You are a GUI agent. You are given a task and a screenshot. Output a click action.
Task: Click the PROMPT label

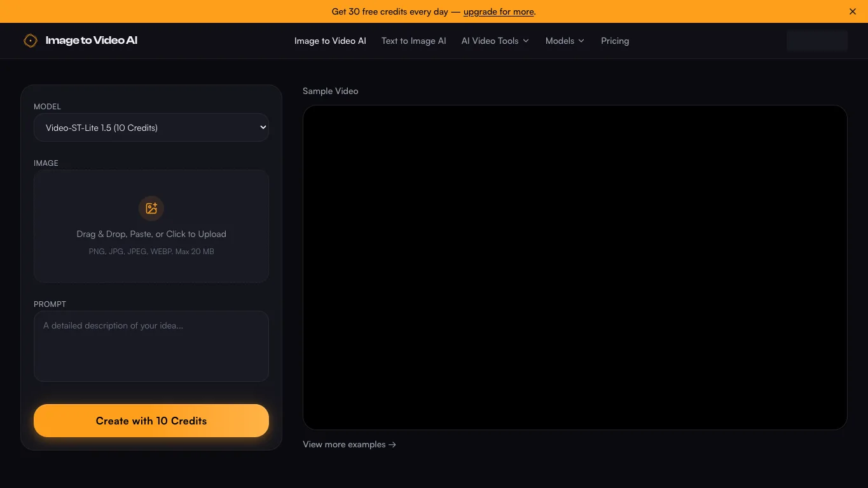click(x=50, y=304)
